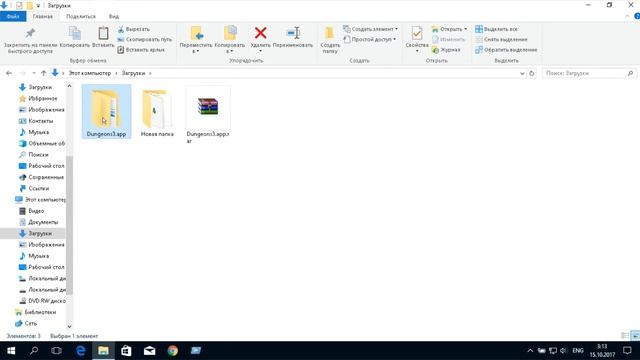640x360 pixels.
Task: Click Обратить выделение
Action: pos(506,50)
